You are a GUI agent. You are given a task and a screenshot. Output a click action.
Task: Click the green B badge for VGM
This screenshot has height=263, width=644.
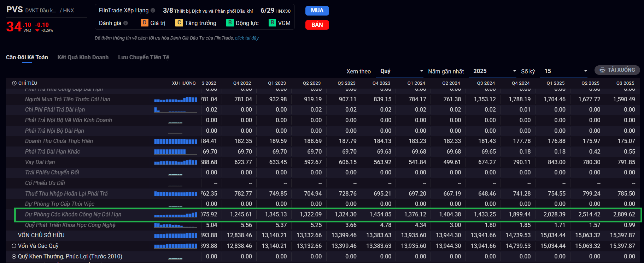(272, 23)
